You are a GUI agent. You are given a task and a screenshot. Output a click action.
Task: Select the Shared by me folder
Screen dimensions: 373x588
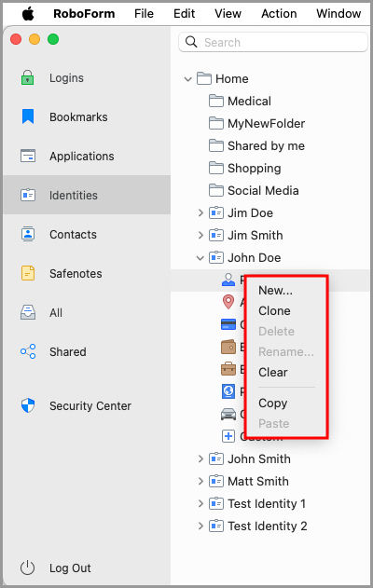(266, 146)
